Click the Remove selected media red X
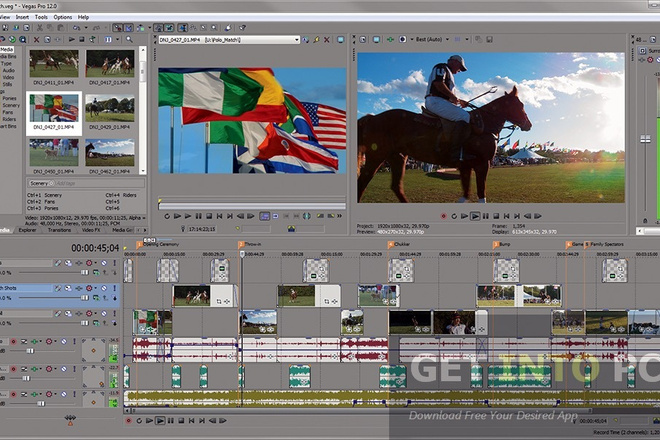660x440 pixels. (x=36, y=40)
